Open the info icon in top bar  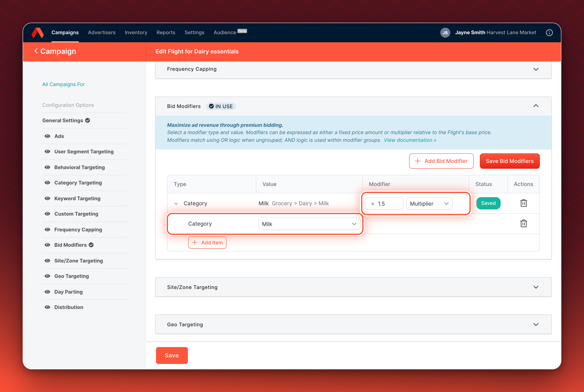[x=549, y=33]
